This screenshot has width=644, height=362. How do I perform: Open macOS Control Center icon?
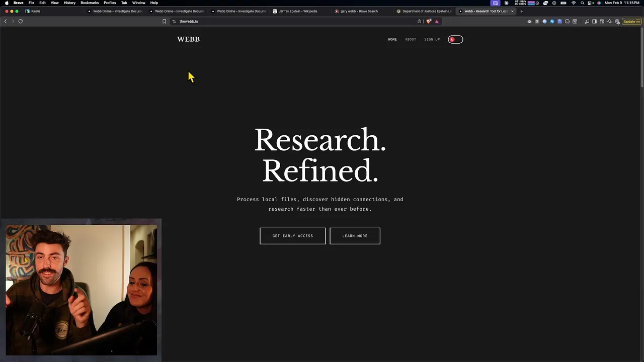tap(590, 3)
